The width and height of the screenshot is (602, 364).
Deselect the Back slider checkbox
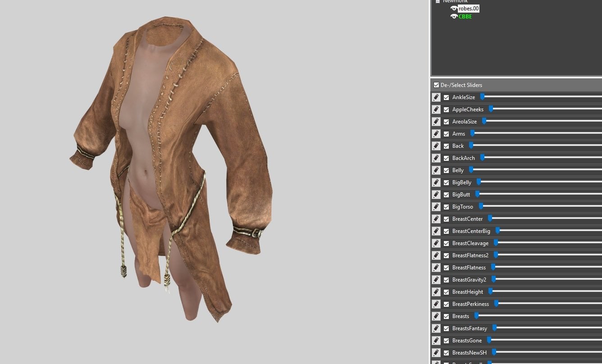[x=446, y=146]
